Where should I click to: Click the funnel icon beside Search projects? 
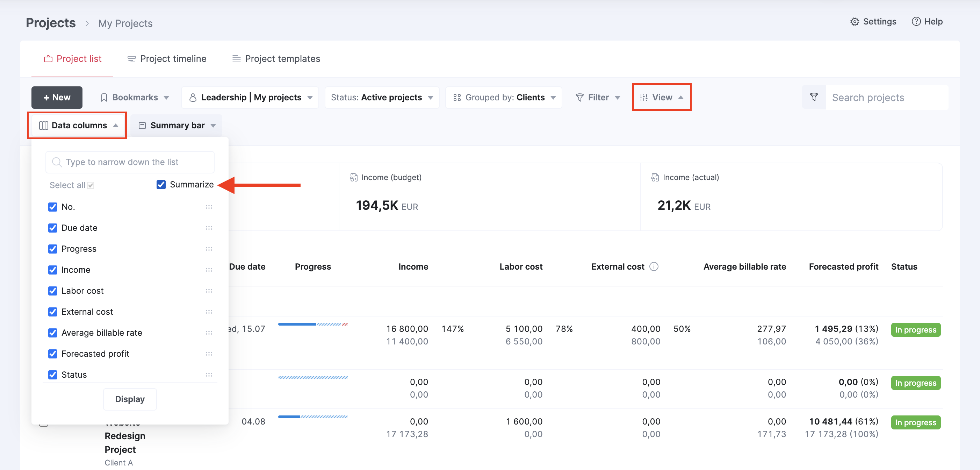pyautogui.click(x=814, y=98)
